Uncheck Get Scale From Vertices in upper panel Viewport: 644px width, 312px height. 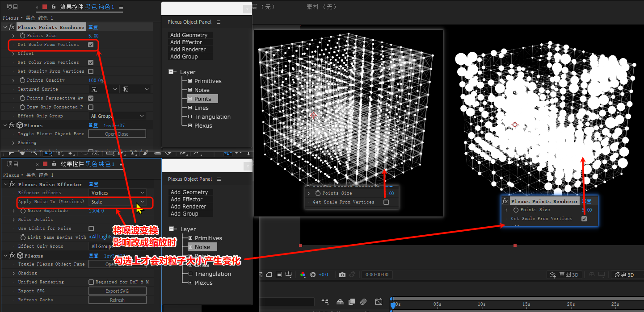click(91, 45)
